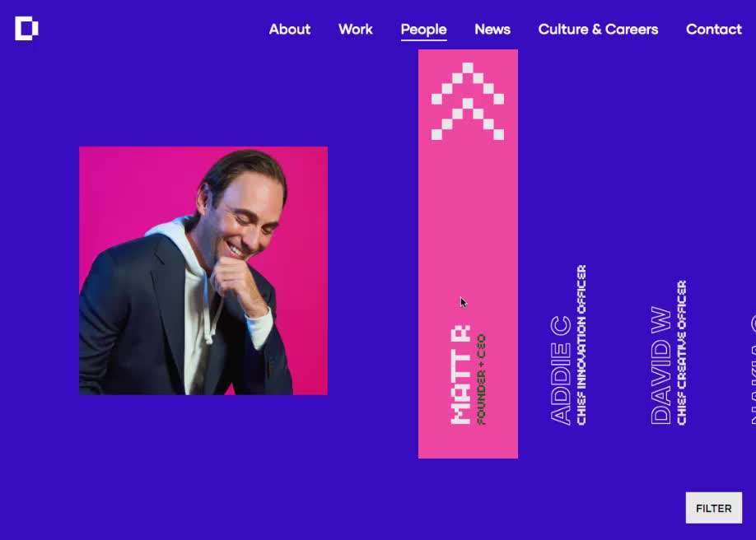Image resolution: width=756 pixels, height=540 pixels.
Task: Select the MATT R name heading
Action: [x=460, y=375]
